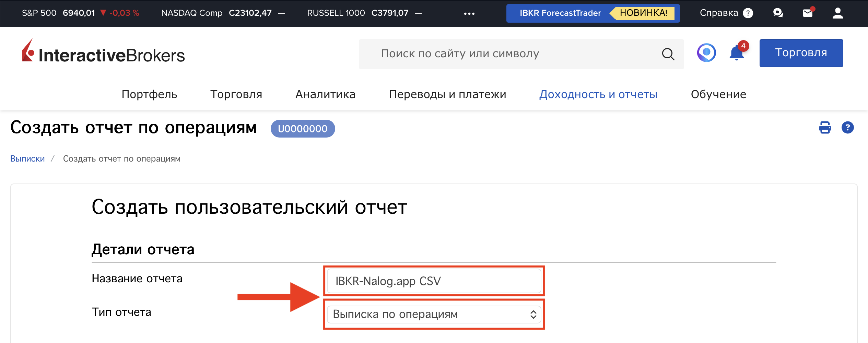Click the chat support icon
868x343 pixels.
[x=778, y=13]
